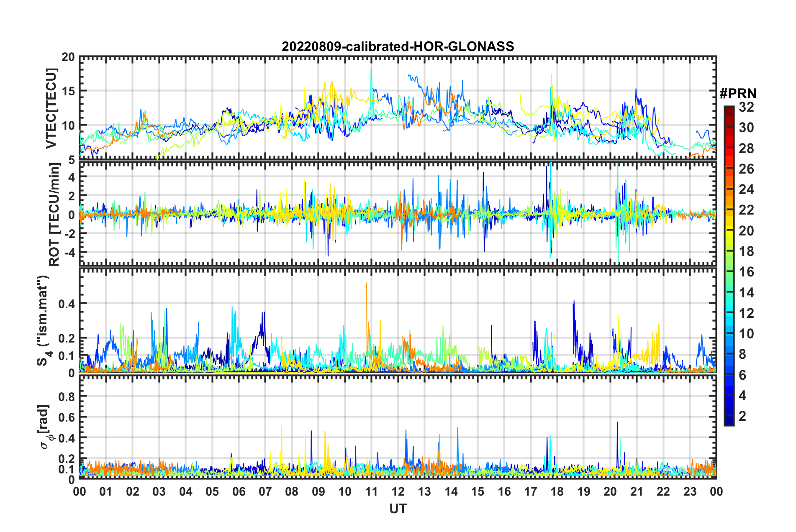Screen dimensions: 796x532
Task: Click the "20" tick on the VTEC axis
Action: [x=68, y=57]
